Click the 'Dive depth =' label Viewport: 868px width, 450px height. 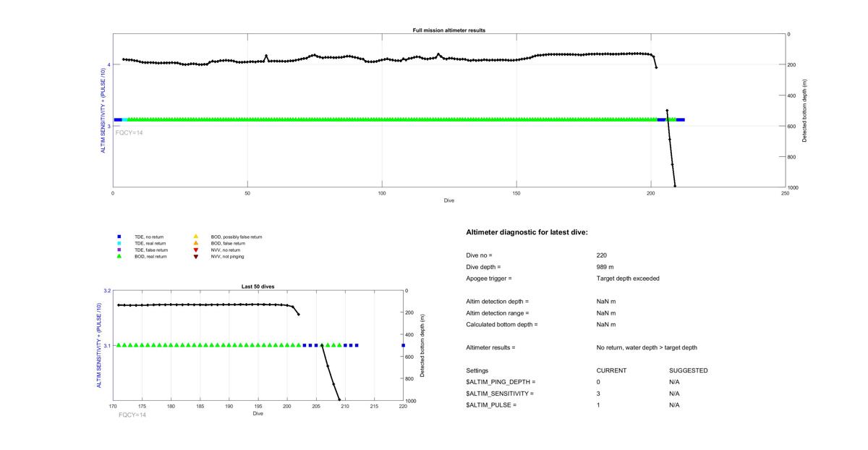483,267
